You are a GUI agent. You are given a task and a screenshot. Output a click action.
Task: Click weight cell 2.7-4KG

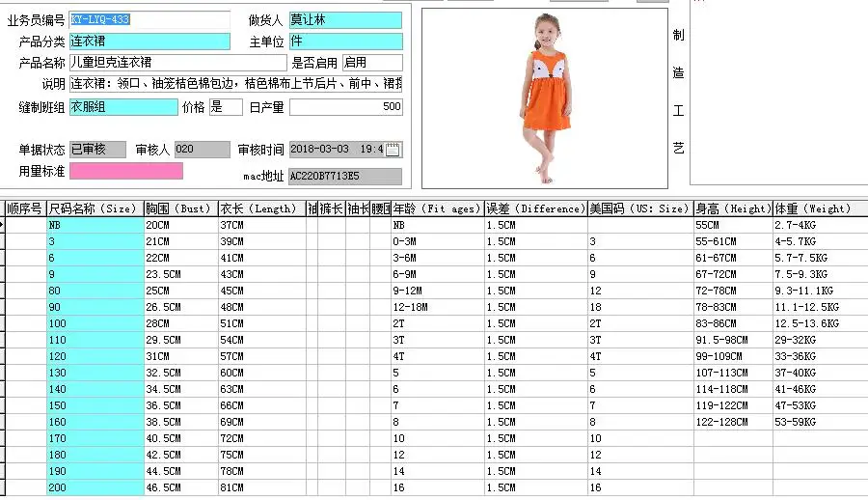coord(821,225)
